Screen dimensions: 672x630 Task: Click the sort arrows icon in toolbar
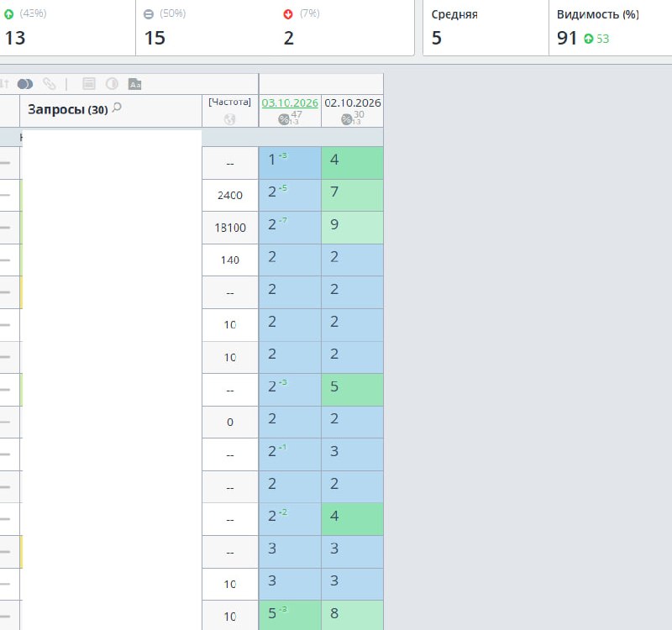pyautogui.click(x=4, y=83)
